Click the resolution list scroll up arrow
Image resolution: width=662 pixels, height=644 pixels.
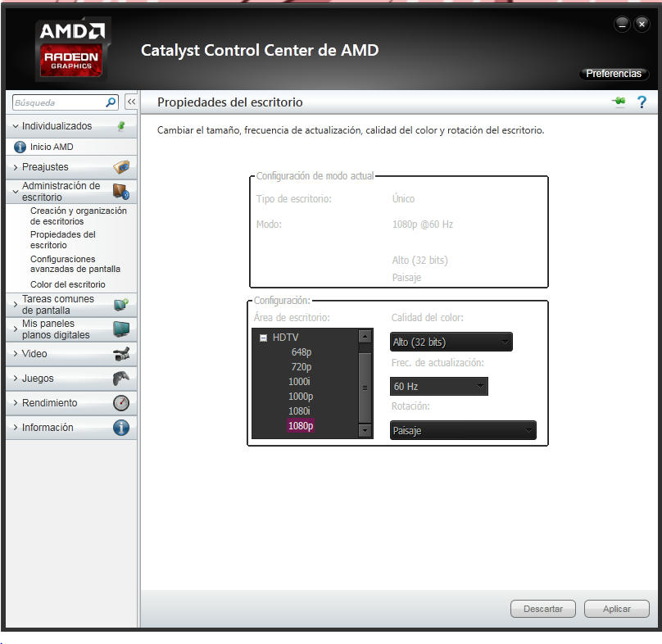click(365, 337)
